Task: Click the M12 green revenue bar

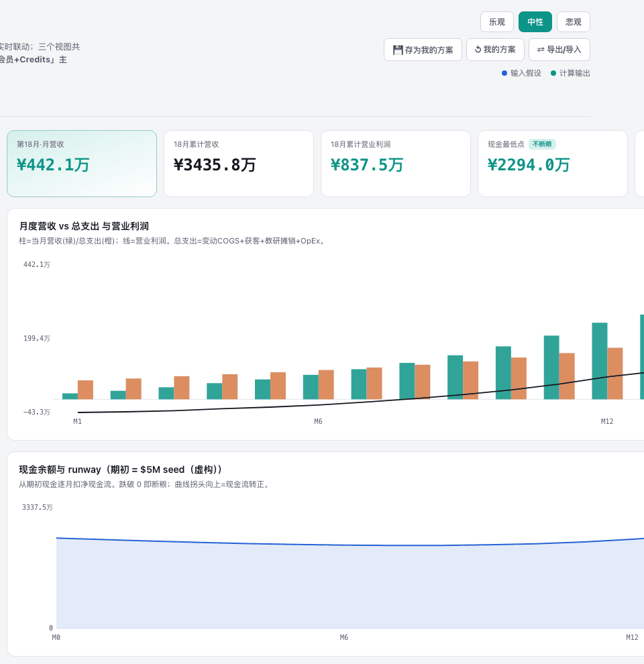Action: pos(600,361)
